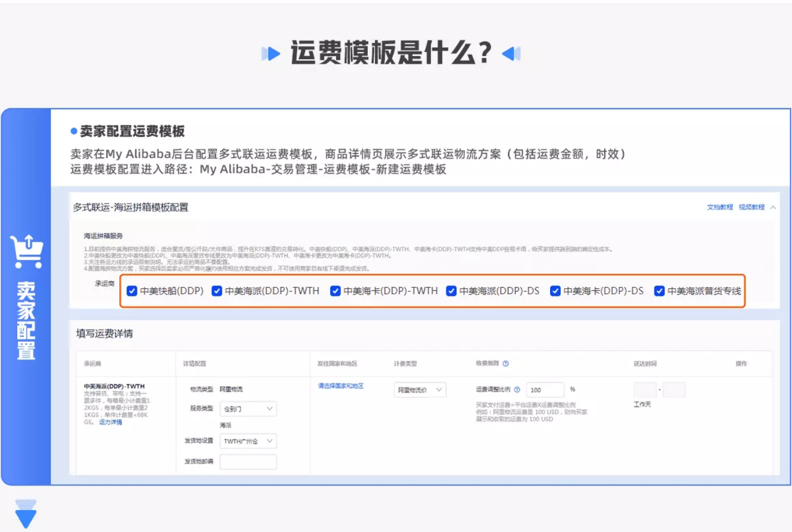
Task: Click 填写运费详情 section heading
Action: tap(105, 334)
